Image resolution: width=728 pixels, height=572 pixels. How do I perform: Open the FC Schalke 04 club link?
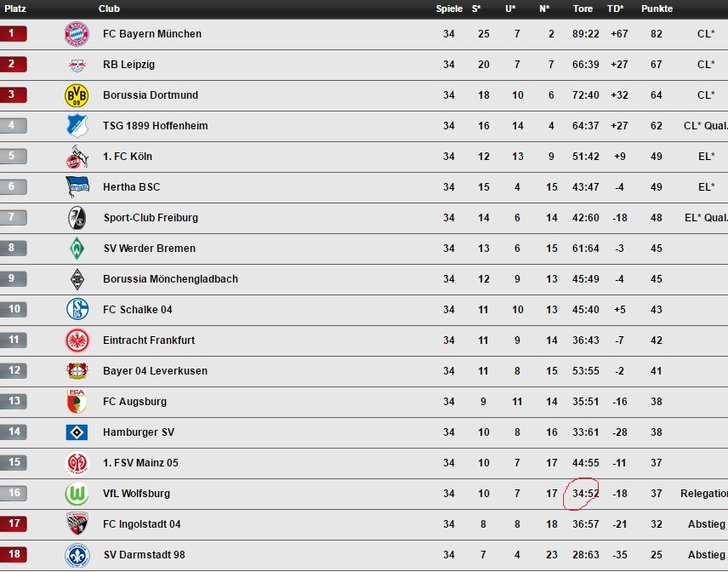137,310
